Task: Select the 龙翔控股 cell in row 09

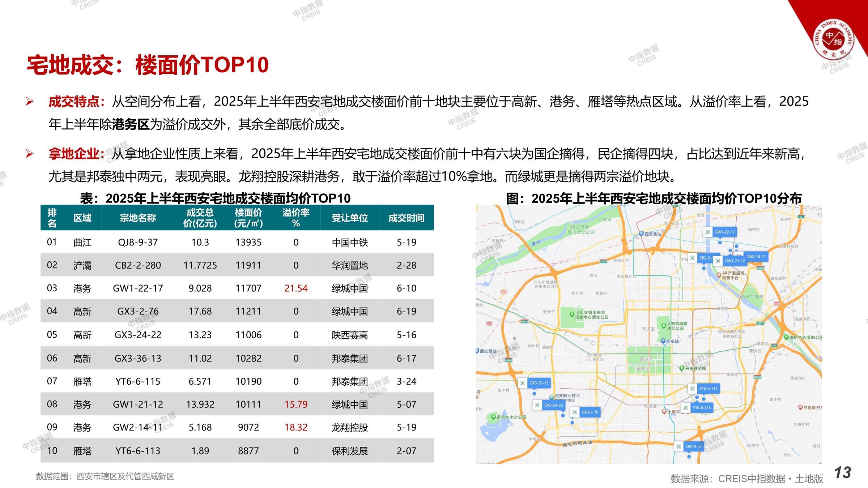Action: (349, 427)
